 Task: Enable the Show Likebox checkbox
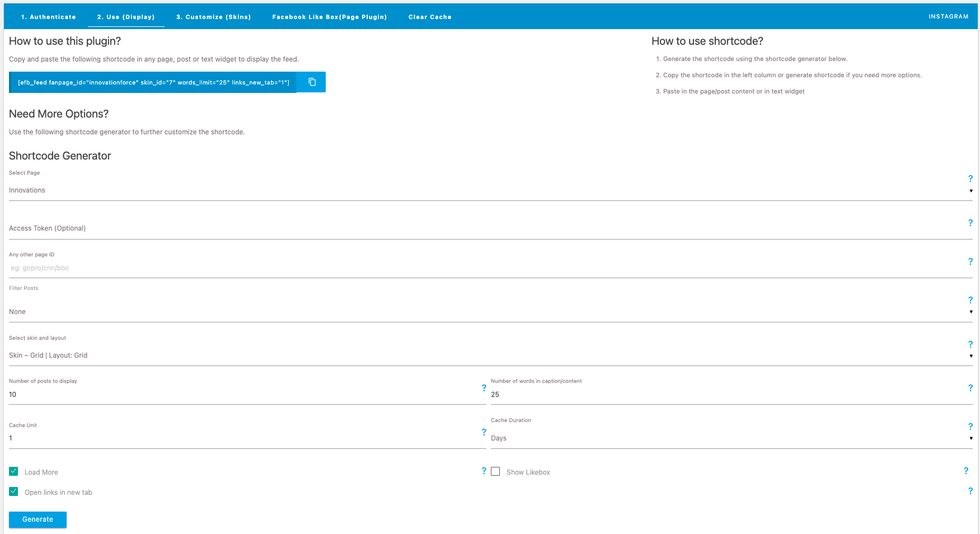495,471
